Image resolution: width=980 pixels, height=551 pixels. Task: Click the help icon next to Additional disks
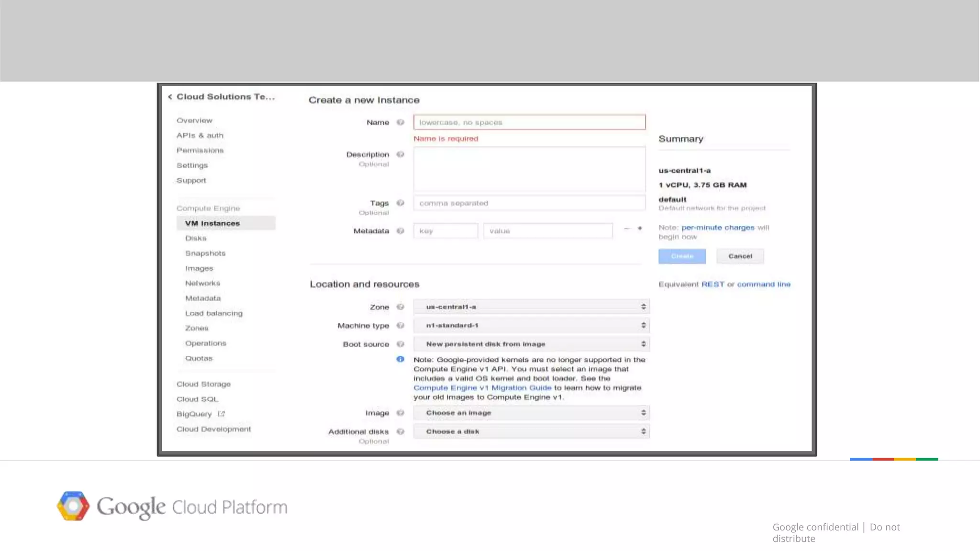(401, 431)
